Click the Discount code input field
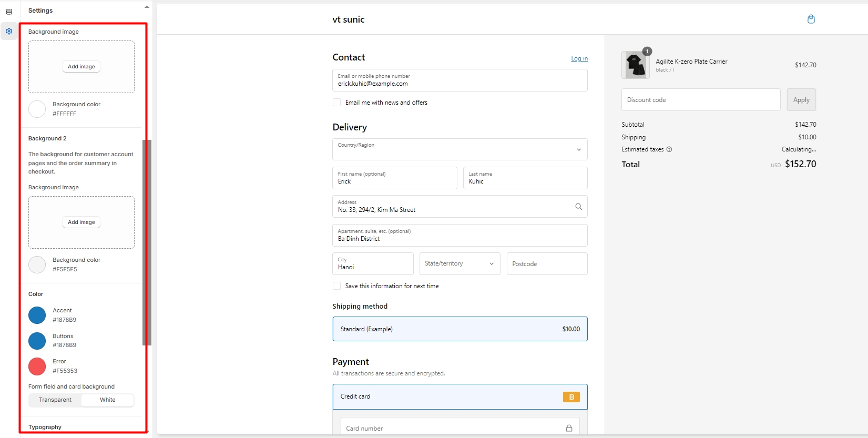 (x=700, y=100)
